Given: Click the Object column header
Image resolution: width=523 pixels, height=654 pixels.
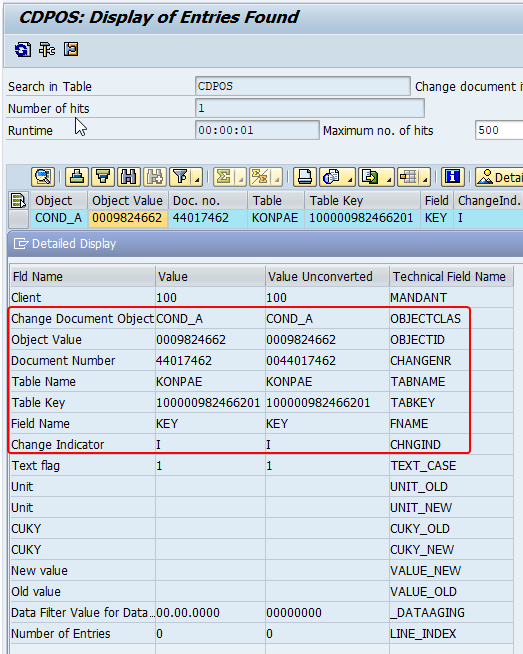Looking at the screenshot, I should tap(59, 201).
